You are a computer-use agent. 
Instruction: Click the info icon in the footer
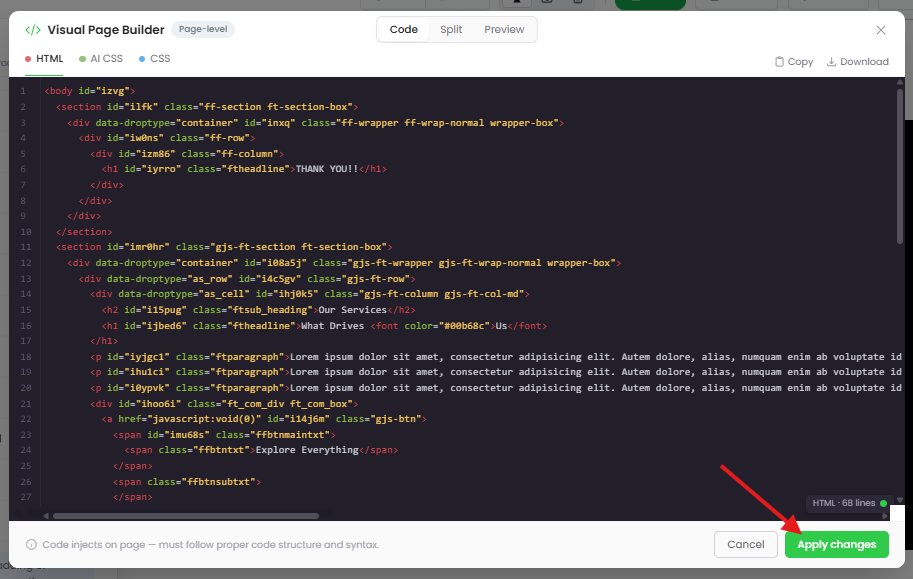(x=31, y=545)
